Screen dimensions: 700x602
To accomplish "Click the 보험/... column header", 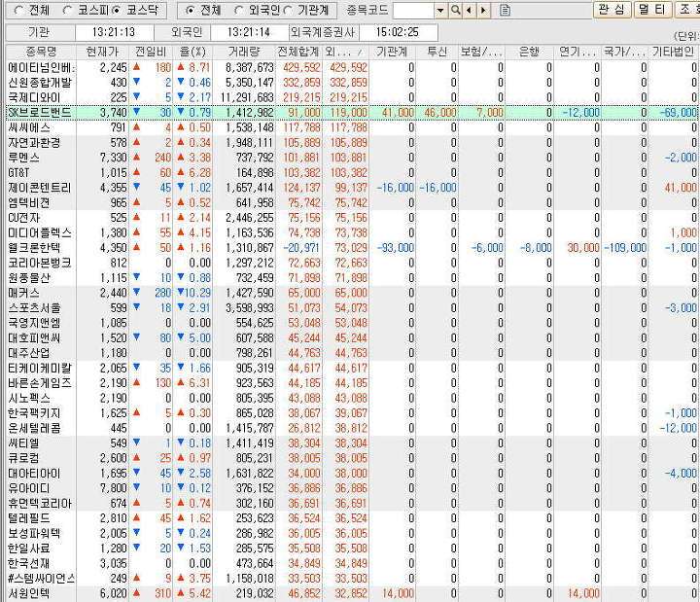I will point(481,52).
